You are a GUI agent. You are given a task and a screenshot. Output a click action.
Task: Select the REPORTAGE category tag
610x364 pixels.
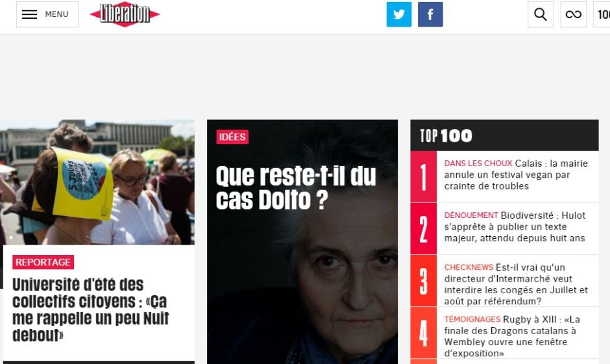43,262
